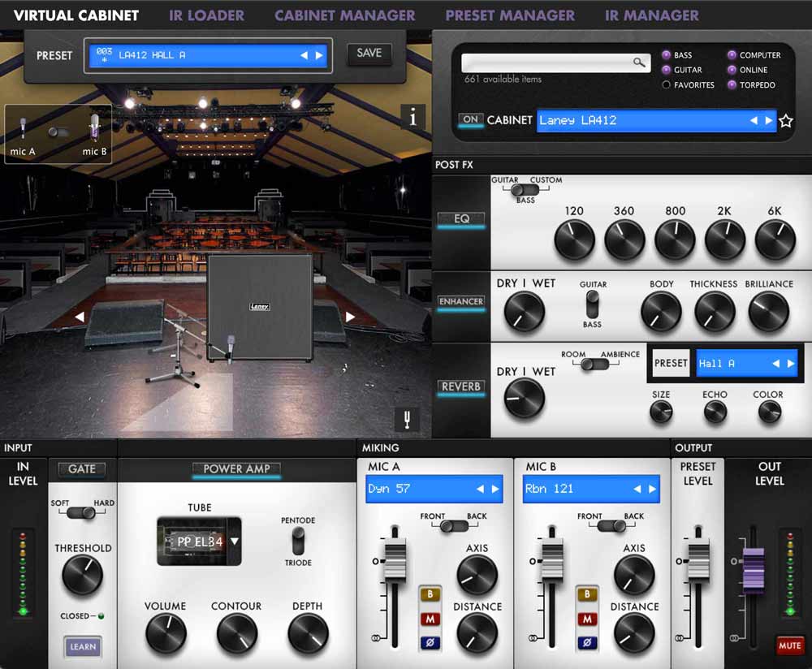The width and height of the screenshot is (812, 669).
Task: Switch the EQ Guitar/Custom/Bass selector
Action: [x=525, y=190]
